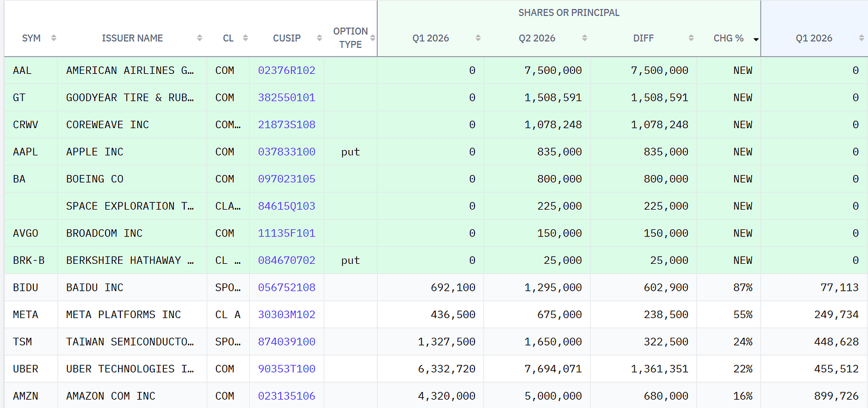Open Baidu CUSIP 056752108
The width and height of the screenshot is (868, 408).
pyautogui.click(x=287, y=288)
